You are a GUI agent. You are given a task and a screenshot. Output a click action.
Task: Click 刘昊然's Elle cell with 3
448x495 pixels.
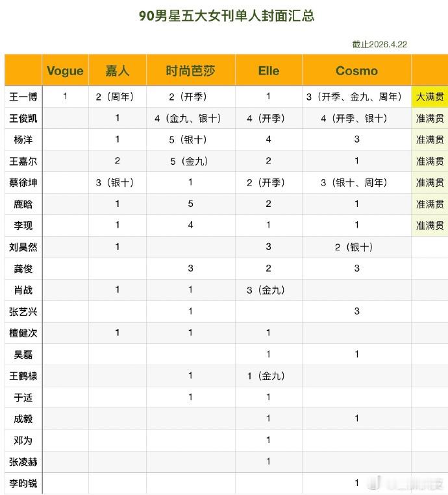[x=269, y=247]
